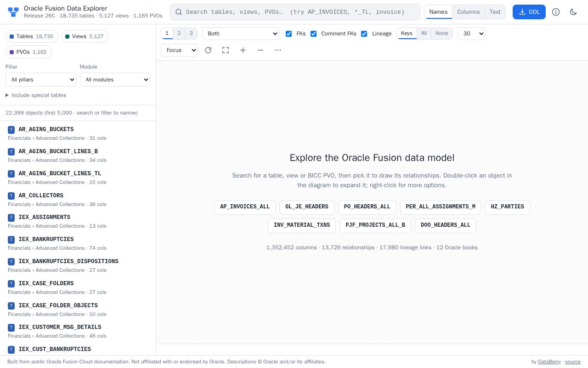Pick the HZ_PARTIES suggestion

click(508, 207)
